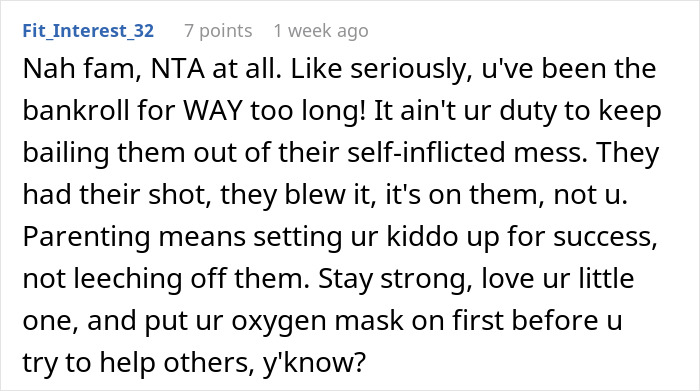Viewport: 700px width, 391px height.
Task: Click the word y'know? ending the comment
Action: pyautogui.click(x=314, y=362)
